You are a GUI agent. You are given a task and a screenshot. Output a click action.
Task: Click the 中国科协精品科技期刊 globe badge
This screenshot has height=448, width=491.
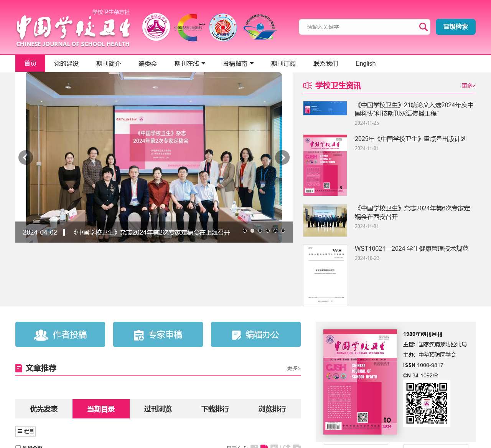(260, 27)
